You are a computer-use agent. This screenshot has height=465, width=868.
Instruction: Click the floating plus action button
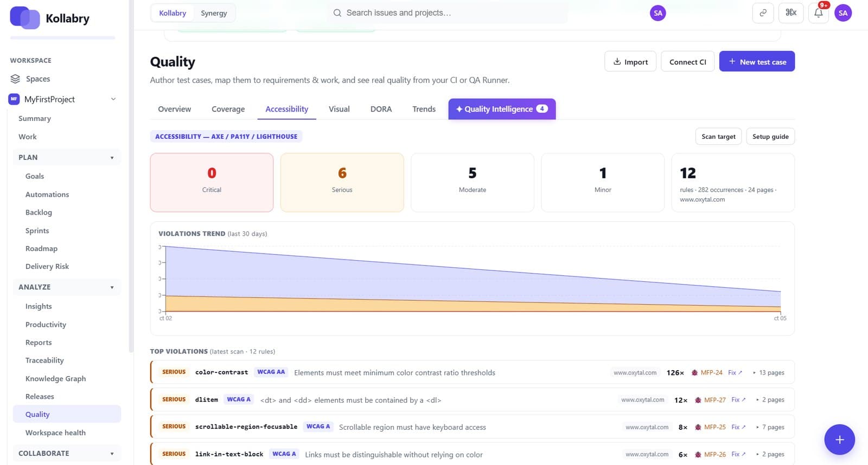[839, 440]
